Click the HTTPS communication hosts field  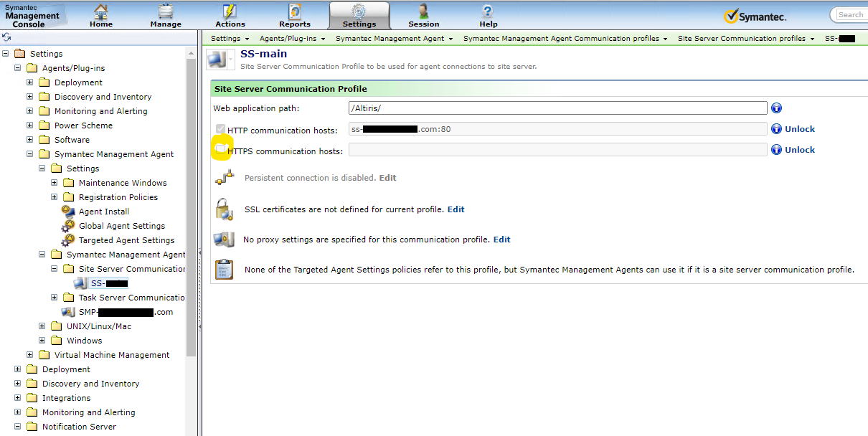tap(557, 150)
